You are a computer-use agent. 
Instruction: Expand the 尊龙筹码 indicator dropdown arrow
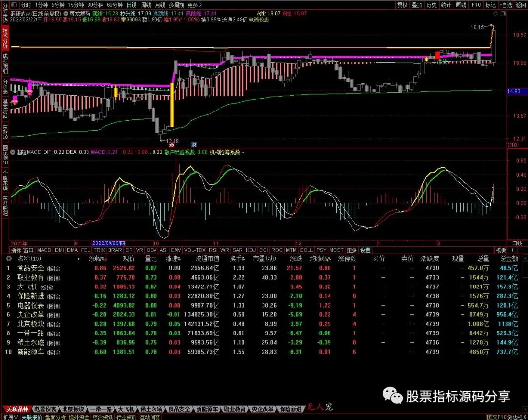click(x=66, y=14)
